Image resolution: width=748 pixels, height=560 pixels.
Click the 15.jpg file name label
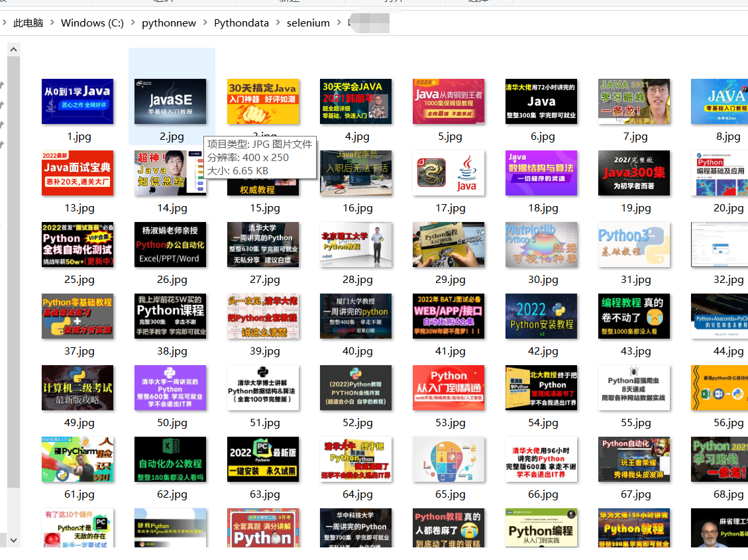265,208
